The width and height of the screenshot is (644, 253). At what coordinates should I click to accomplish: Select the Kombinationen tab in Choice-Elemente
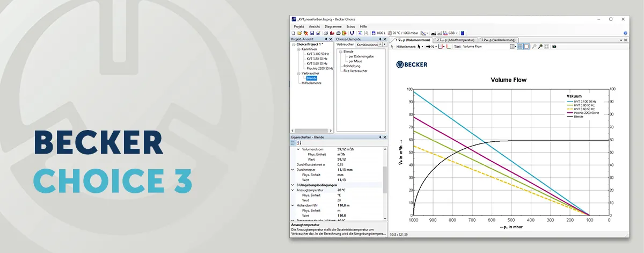pyautogui.click(x=367, y=45)
